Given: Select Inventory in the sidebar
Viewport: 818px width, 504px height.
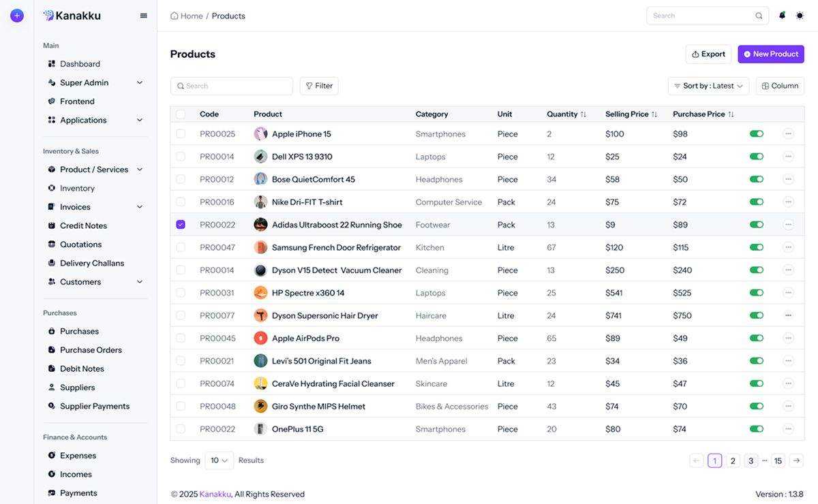Looking at the screenshot, I should point(75,187).
